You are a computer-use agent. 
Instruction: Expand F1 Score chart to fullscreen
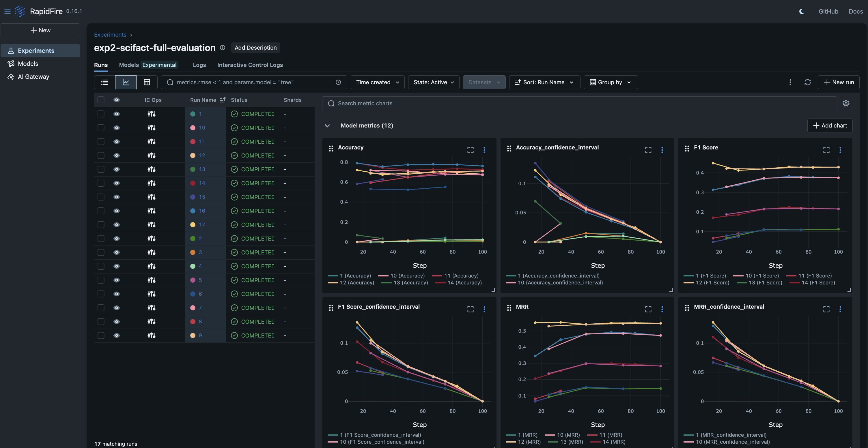point(826,150)
